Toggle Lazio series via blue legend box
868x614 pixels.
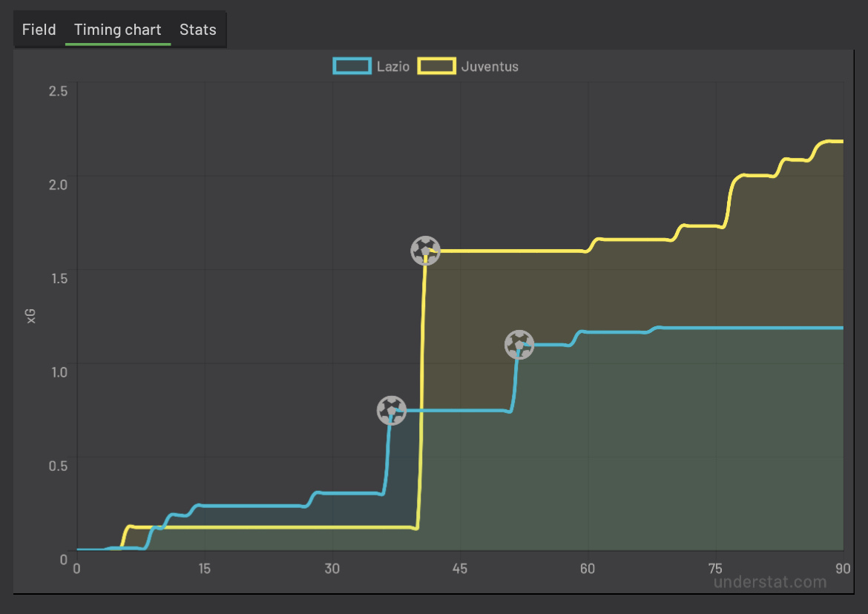tap(352, 66)
